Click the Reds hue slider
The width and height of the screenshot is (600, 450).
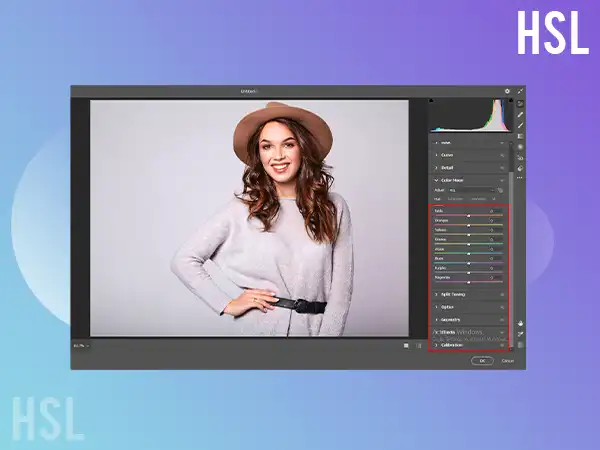pyautogui.click(x=468, y=215)
